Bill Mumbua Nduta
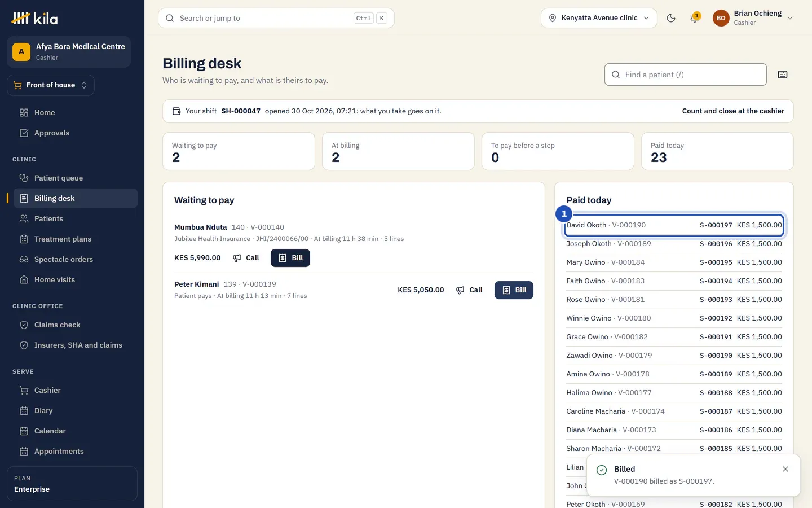 (x=290, y=258)
